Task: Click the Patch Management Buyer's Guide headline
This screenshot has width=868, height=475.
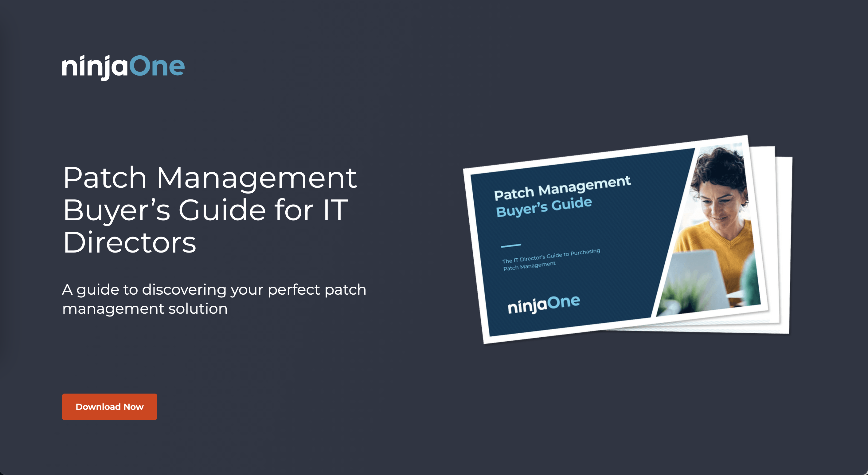Action: [x=209, y=209]
